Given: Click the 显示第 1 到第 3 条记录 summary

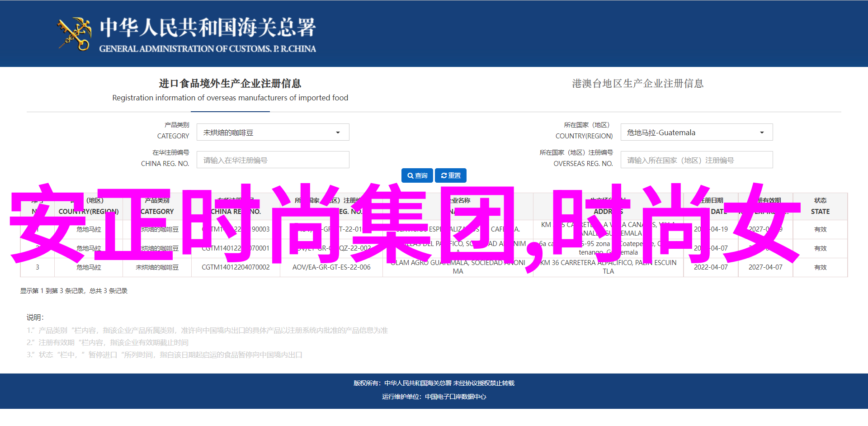Looking at the screenshot, I should (74, 291).
